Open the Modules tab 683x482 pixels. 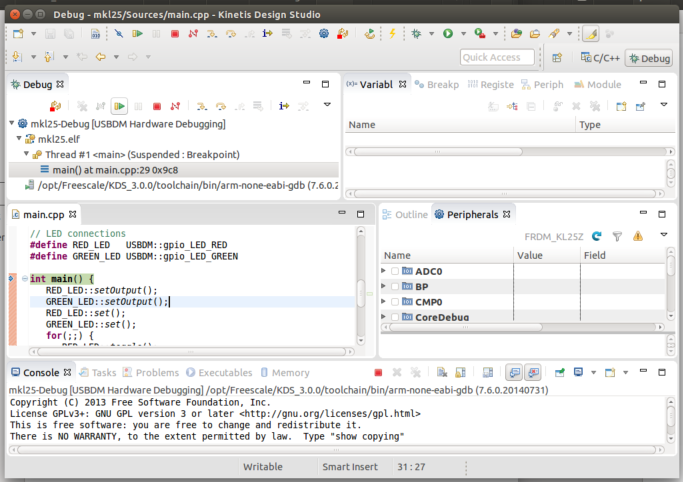click(598, 84)
